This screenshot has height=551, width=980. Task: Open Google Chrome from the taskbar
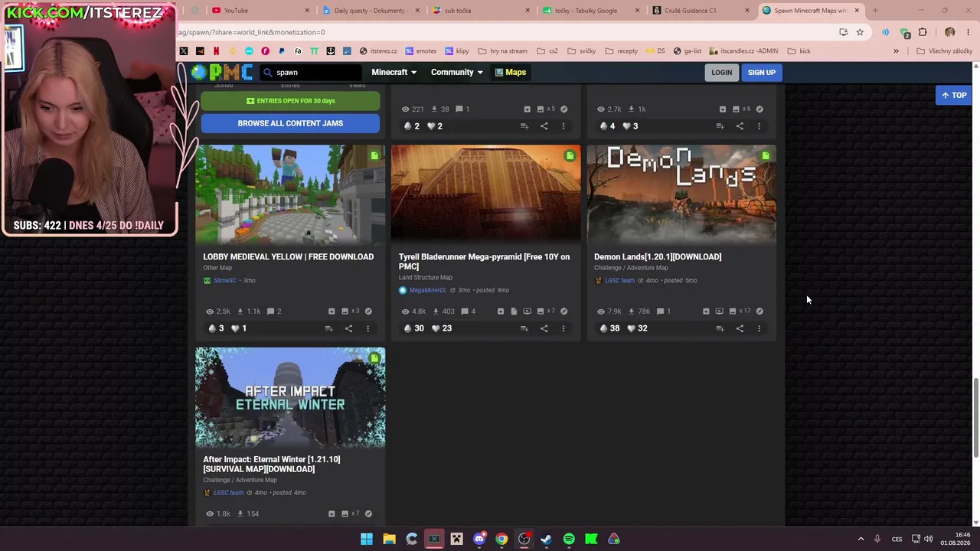[501, 540]
